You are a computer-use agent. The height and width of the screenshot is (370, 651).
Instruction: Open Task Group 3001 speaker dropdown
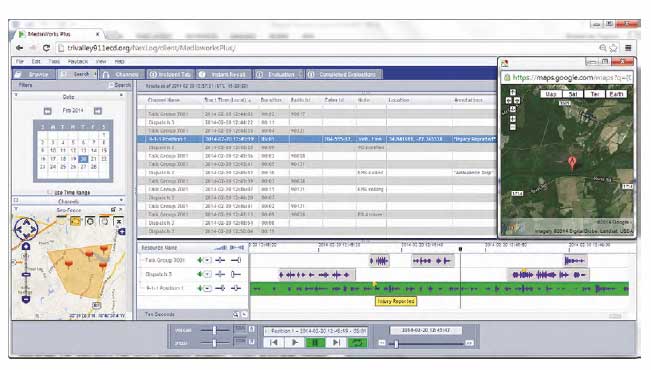point(207,260)
